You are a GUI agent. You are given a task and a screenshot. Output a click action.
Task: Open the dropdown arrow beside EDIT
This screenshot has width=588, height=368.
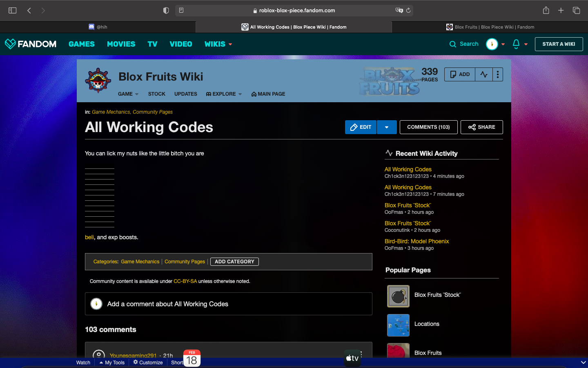pos(387,127)
